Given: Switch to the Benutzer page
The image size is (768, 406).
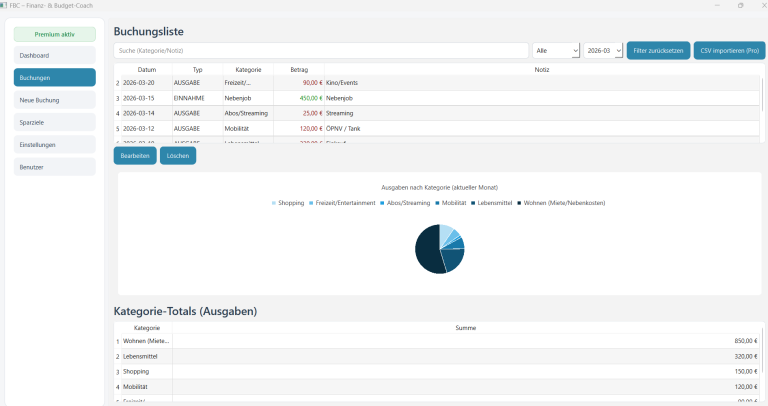Looking at the screenshot, I should pos(55,167).
